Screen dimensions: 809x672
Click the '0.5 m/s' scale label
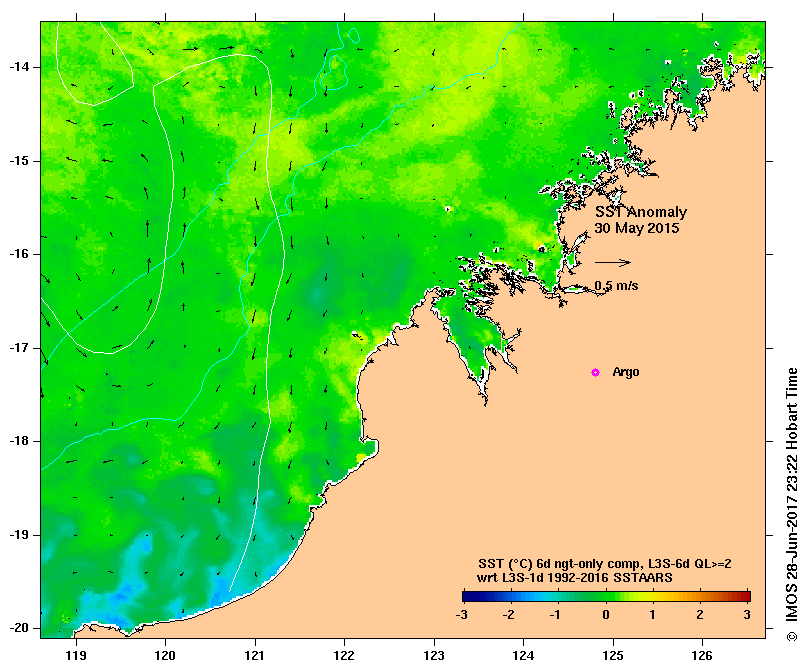pyautogui.click(x=616, y=285)
